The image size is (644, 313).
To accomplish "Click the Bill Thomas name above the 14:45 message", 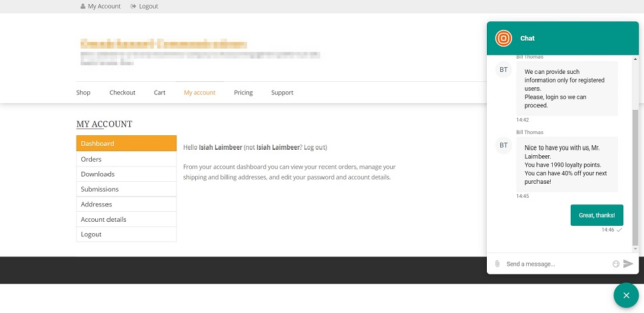I will pos(529,133).
